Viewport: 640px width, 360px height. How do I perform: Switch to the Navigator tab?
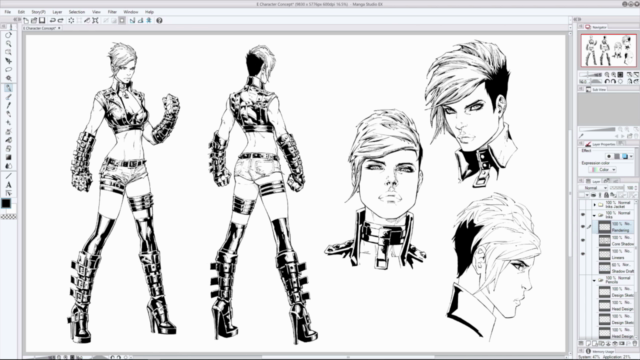click(596, 27)
